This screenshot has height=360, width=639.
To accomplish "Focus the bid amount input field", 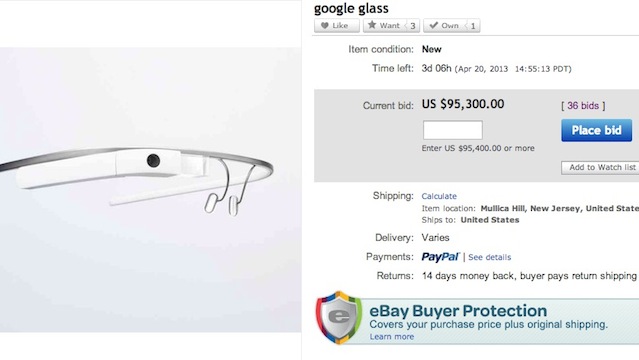I will click(x=452, y=130).
